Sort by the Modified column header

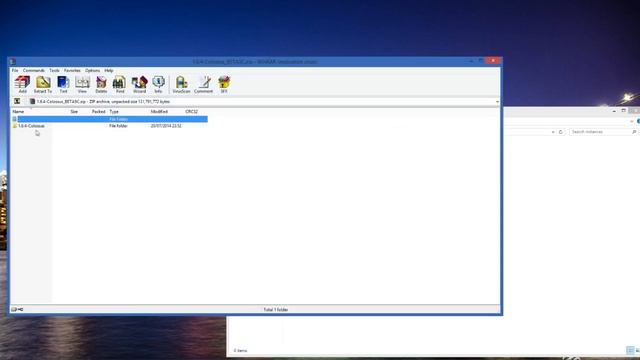click(x=159, y=111)
